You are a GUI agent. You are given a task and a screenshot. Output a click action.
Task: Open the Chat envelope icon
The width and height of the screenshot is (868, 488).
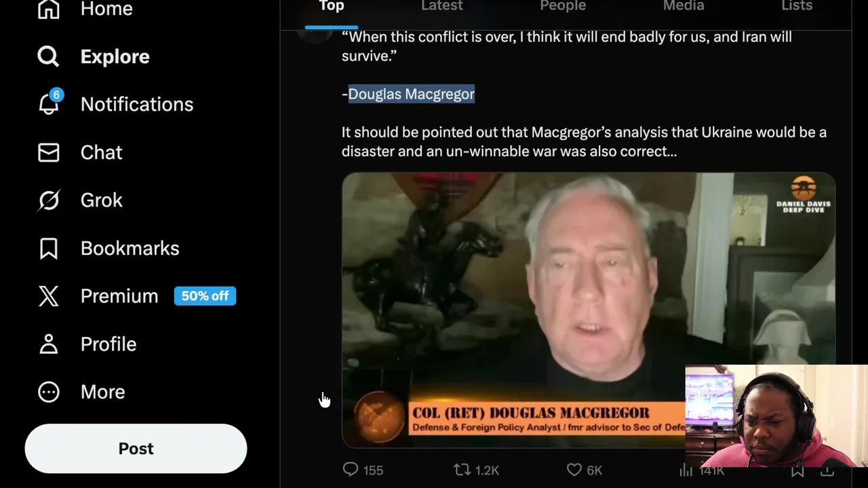pyautogui.click(x=48, y=152)
